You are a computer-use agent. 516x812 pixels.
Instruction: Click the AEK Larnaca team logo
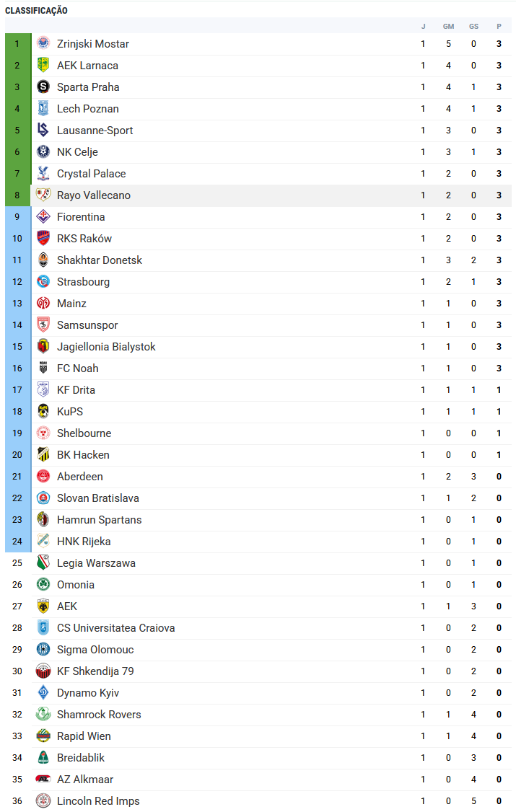coord(43,66)
